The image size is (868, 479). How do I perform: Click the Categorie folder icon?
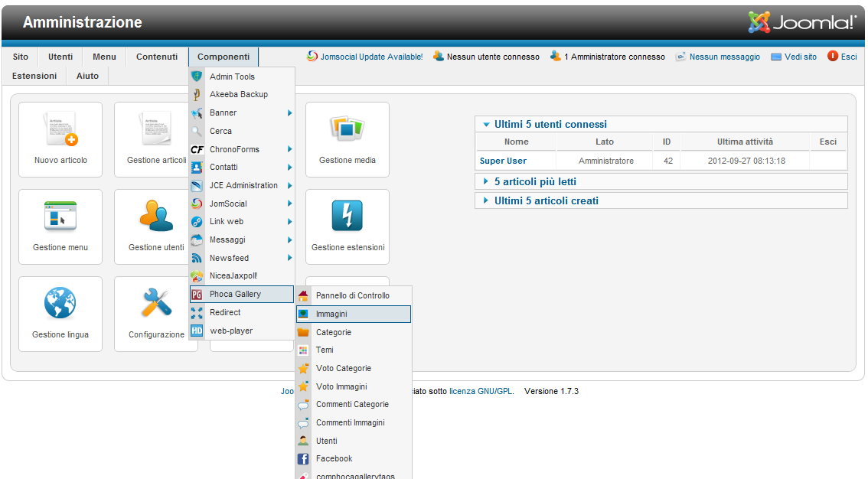pos(303,332)
